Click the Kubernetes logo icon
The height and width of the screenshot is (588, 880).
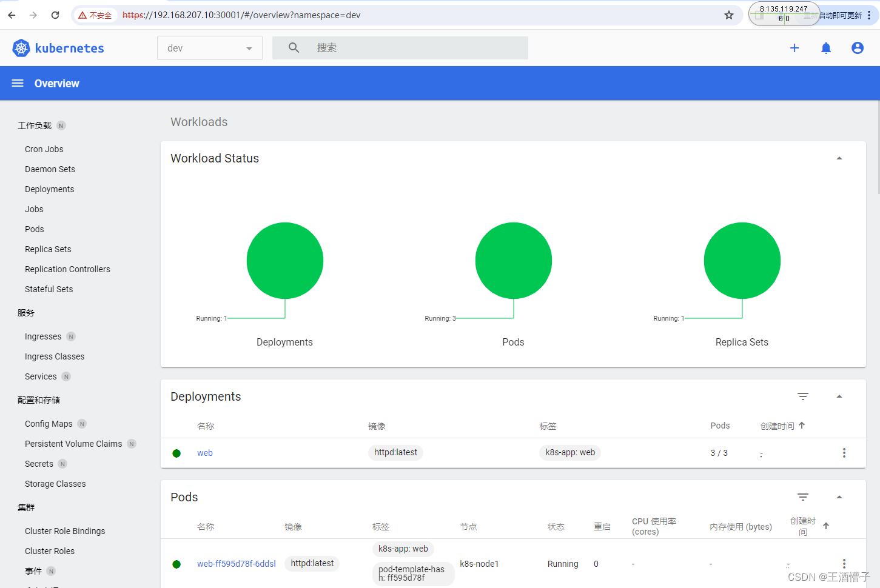tap(21, 48)
